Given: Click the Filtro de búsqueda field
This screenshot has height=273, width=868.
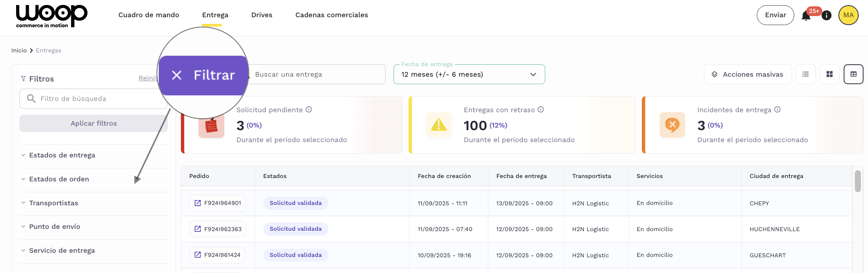Looking at the screenshot, I should [97, 99].
